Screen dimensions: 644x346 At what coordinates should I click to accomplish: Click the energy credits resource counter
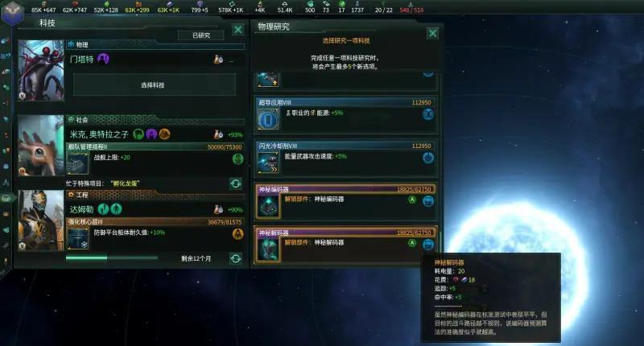point(43,9)
